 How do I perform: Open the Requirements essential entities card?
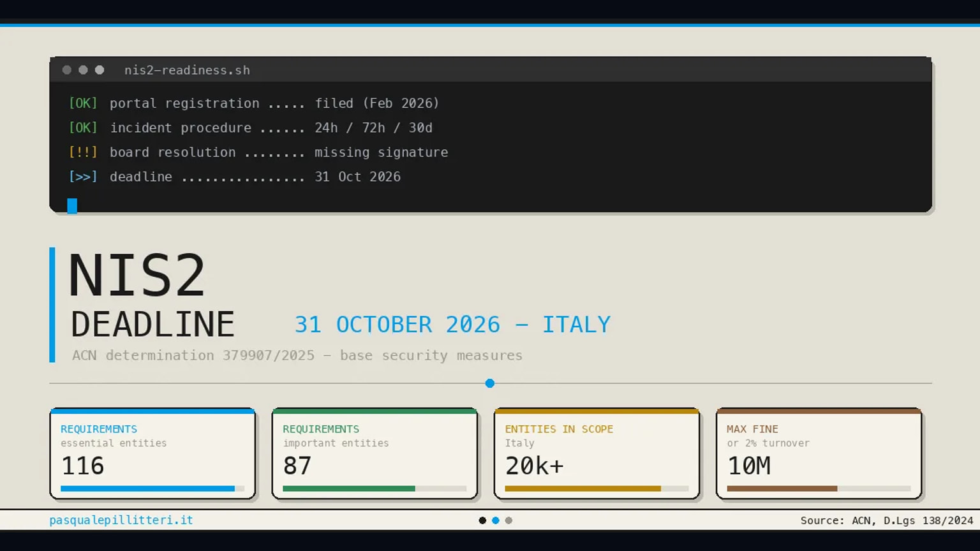[x=152, y=453]
